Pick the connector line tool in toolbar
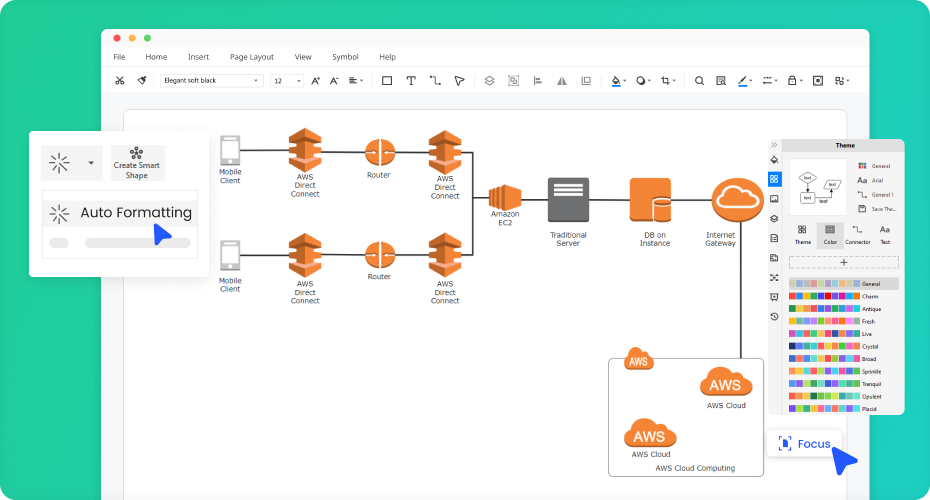This screenshot has height=500, width=930. [x=435, y=81]
